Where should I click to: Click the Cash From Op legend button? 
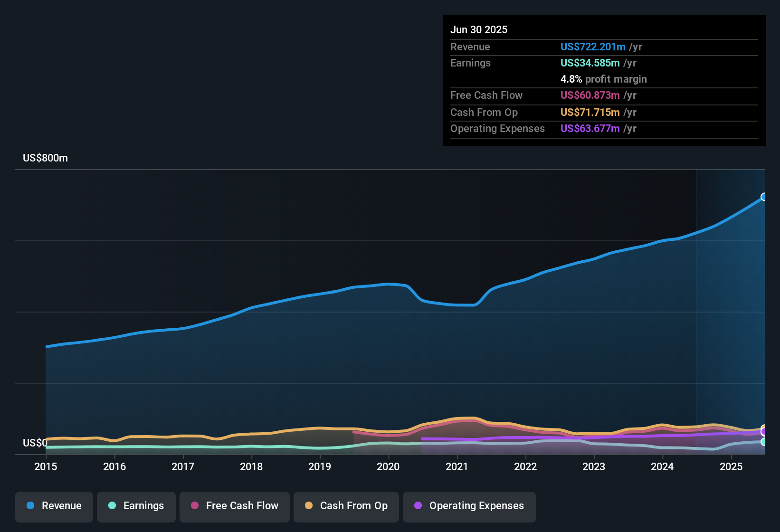coord(346,506)
